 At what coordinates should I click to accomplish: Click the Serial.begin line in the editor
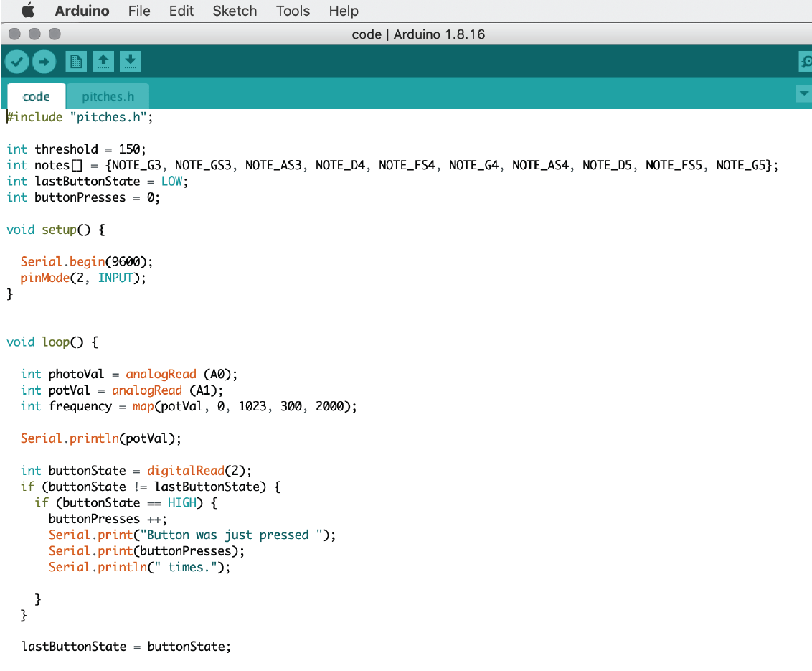click(x=86, y=261)
